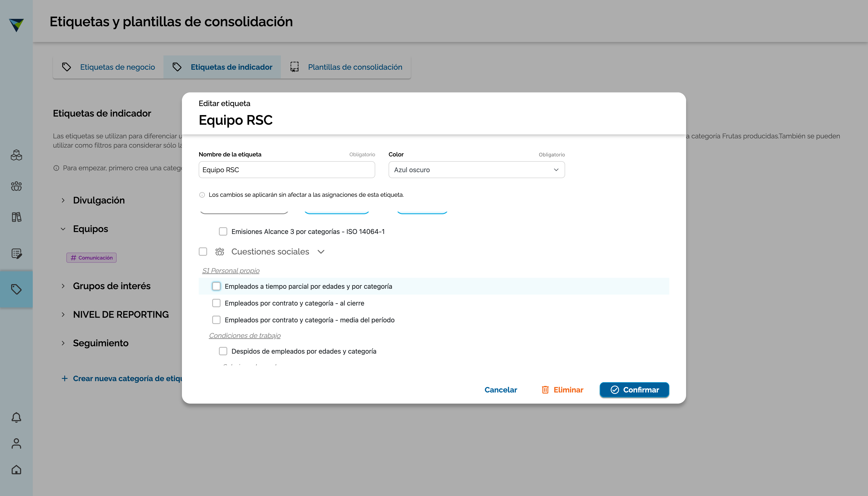This screenshot has height=496, width=868.
Task: Go to home via house icon
Action: tap(16, 470)
